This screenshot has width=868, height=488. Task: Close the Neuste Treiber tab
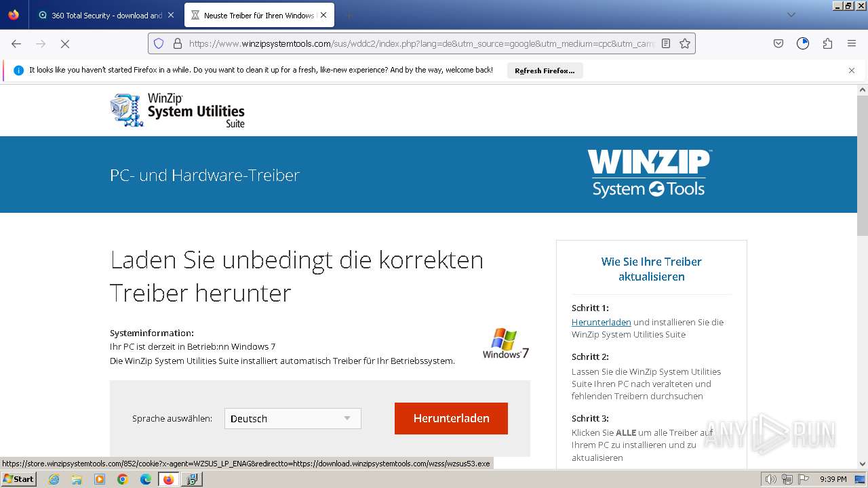click(x=323, y=15)
